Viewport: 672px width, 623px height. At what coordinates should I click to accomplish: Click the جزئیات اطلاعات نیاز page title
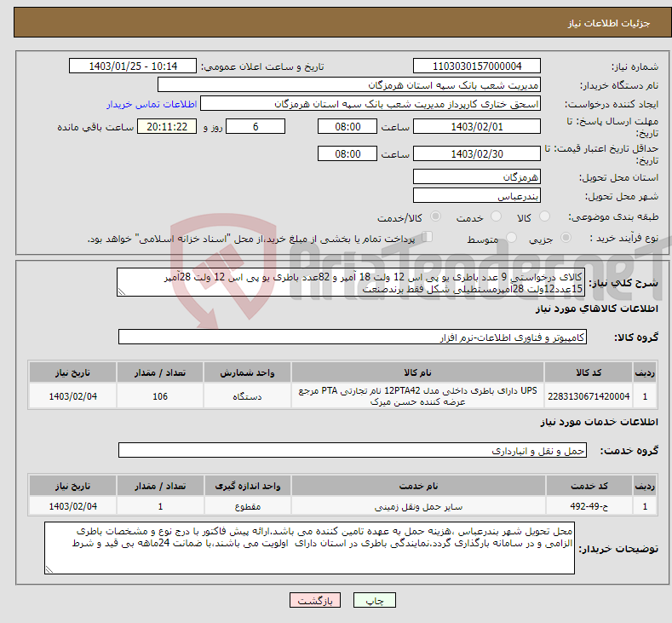pyautogui.click(x=609, y=23)
